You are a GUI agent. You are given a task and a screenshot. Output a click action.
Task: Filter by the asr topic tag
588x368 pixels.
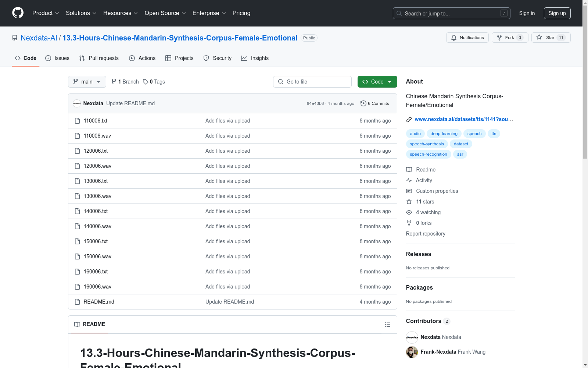tap(460, 154)
